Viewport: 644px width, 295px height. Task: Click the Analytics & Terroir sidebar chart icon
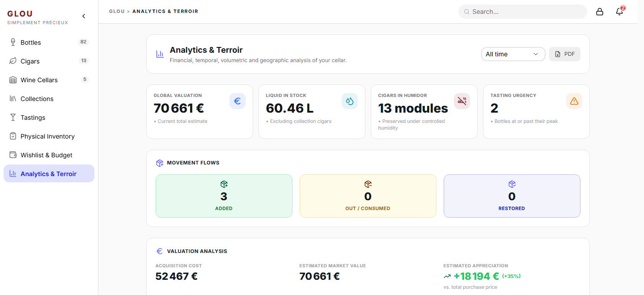(x=13, y=173)
